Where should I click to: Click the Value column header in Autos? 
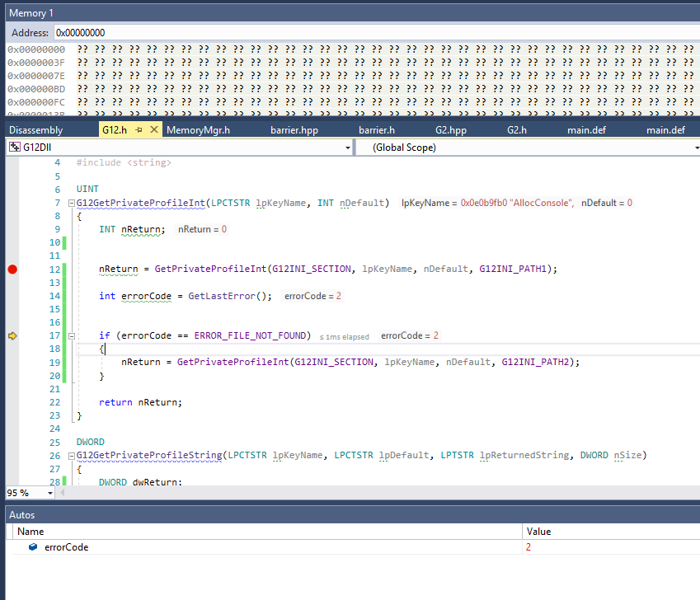(539, 532)
